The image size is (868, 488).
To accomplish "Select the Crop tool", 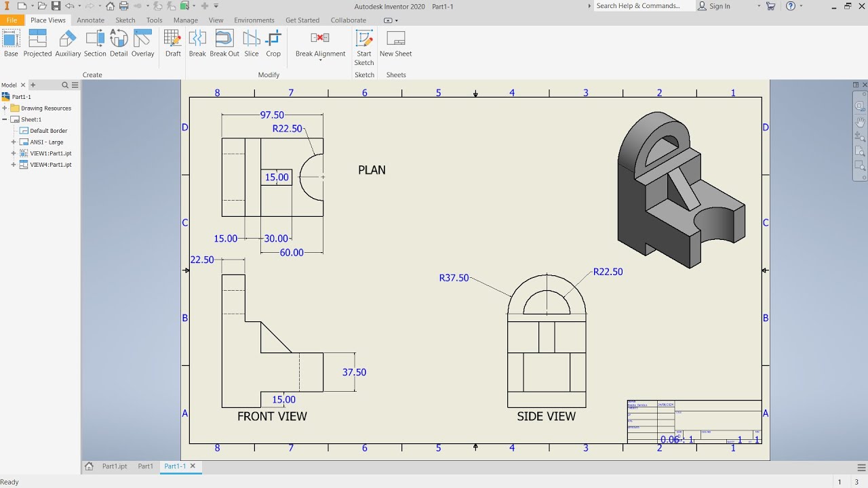I will [x=273, y=43].
